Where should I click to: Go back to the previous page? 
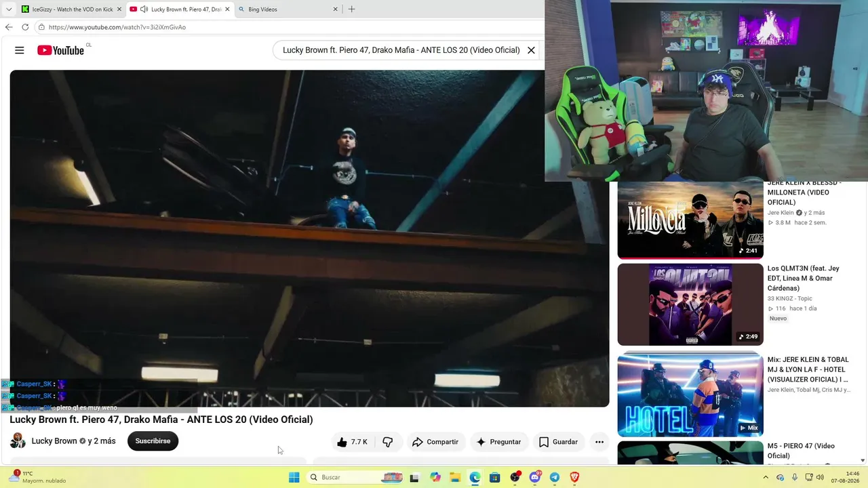coord(9,27)
